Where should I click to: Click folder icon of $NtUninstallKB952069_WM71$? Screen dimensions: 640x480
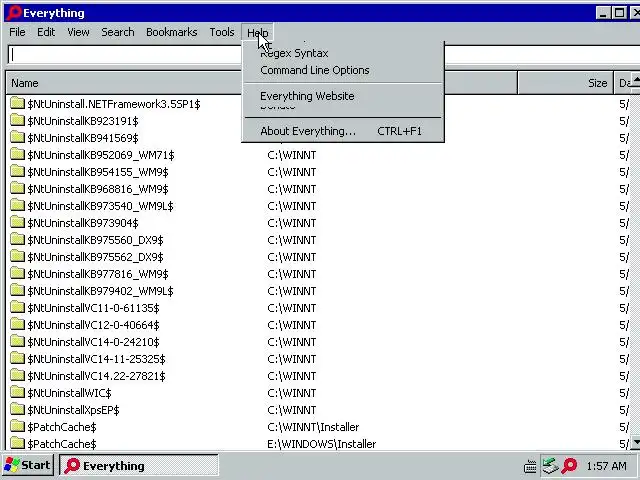click(18, 154)
